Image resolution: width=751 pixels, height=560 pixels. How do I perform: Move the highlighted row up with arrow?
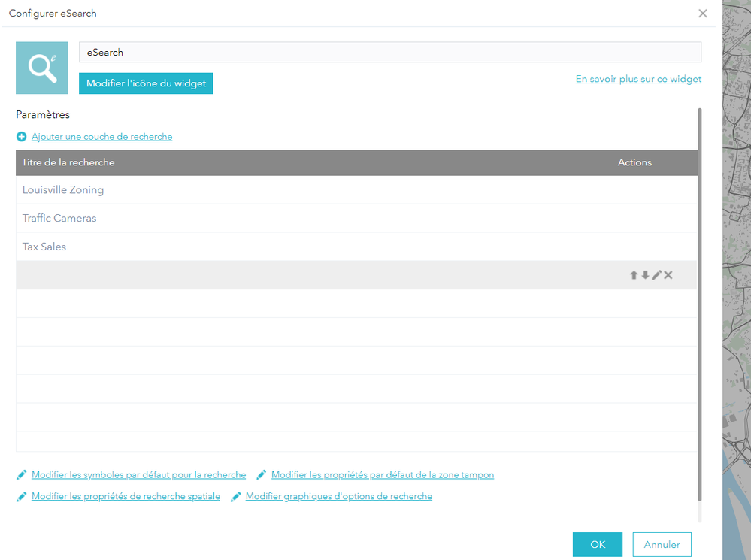[634, 275]
